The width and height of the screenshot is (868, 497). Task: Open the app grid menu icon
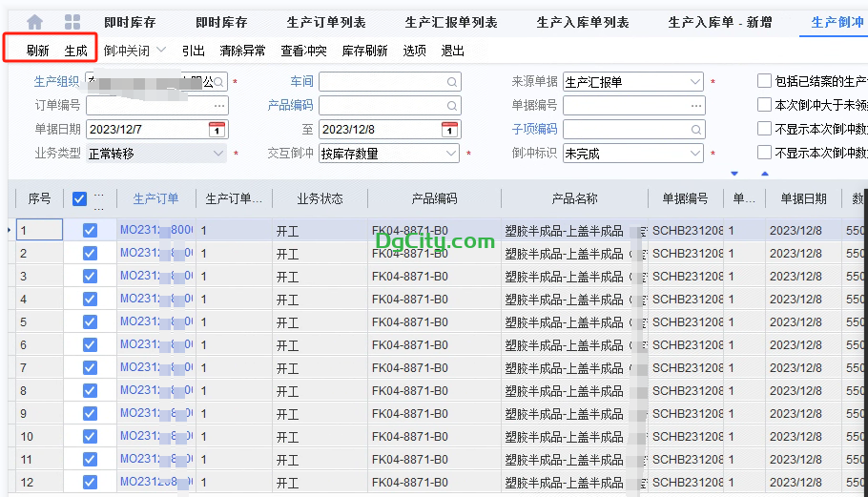72,22
